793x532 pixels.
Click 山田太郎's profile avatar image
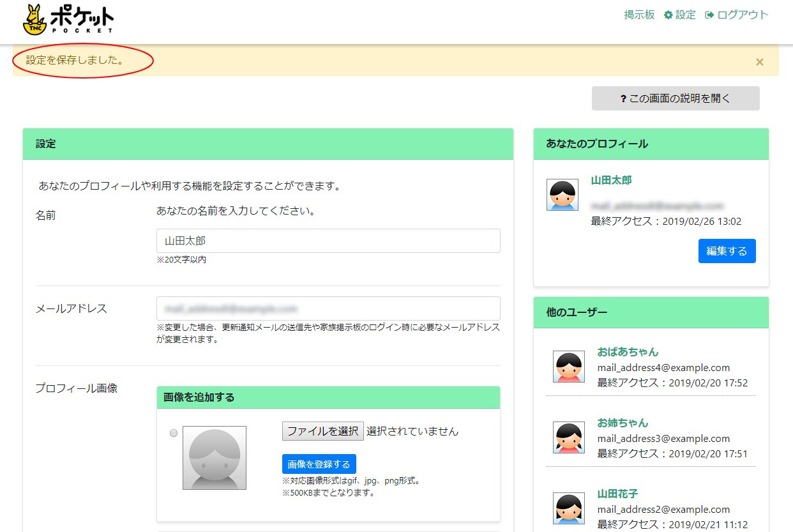562,195
